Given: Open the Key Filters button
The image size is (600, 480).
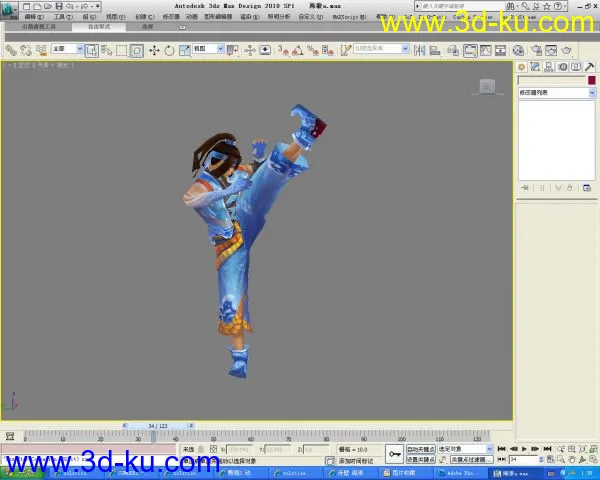Looking at the screenshot, I should (471, 459).
